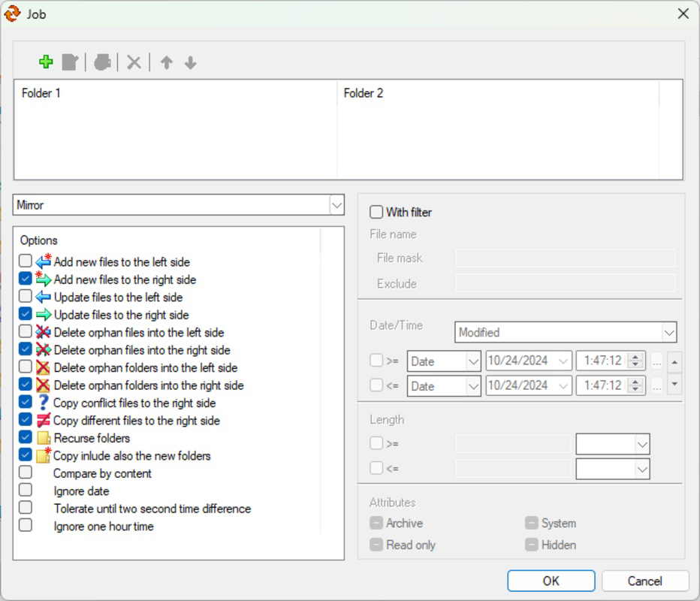The width and height of the screenshot is (700, 601).
Task: Click folder icon of Recurse folders
Action: [x=44, y=438]
